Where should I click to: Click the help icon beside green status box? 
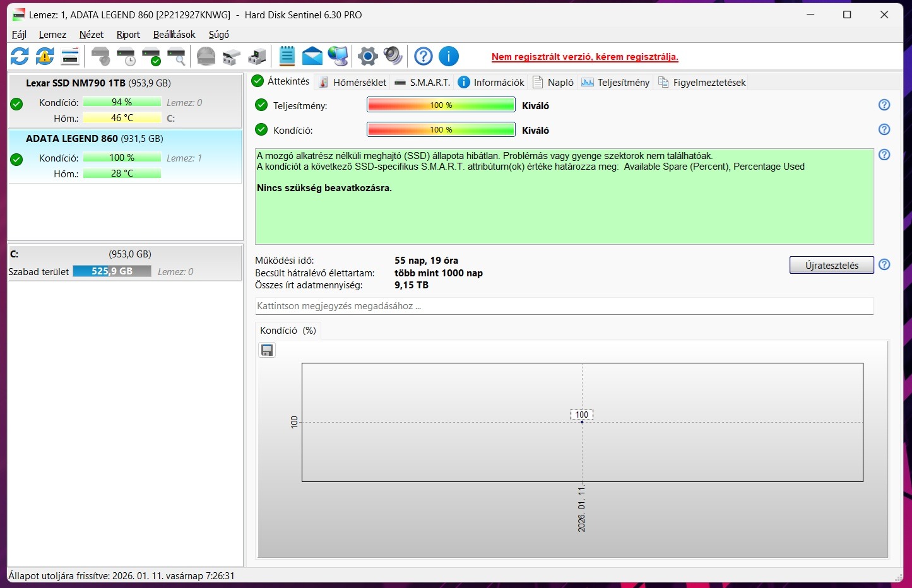[x=884, y=155]
